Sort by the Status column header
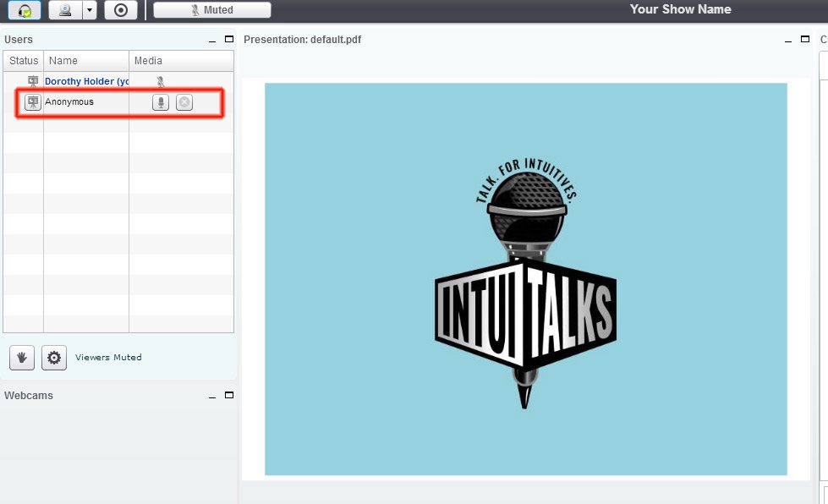The width and height of the screenshot is (828, 504). coord(24,61)
